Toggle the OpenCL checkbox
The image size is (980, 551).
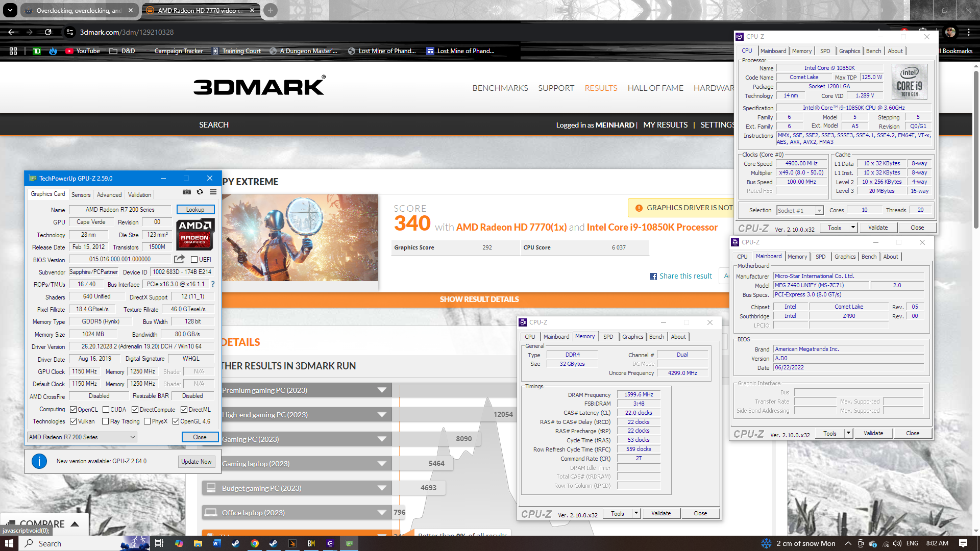(x=73, y=410)
